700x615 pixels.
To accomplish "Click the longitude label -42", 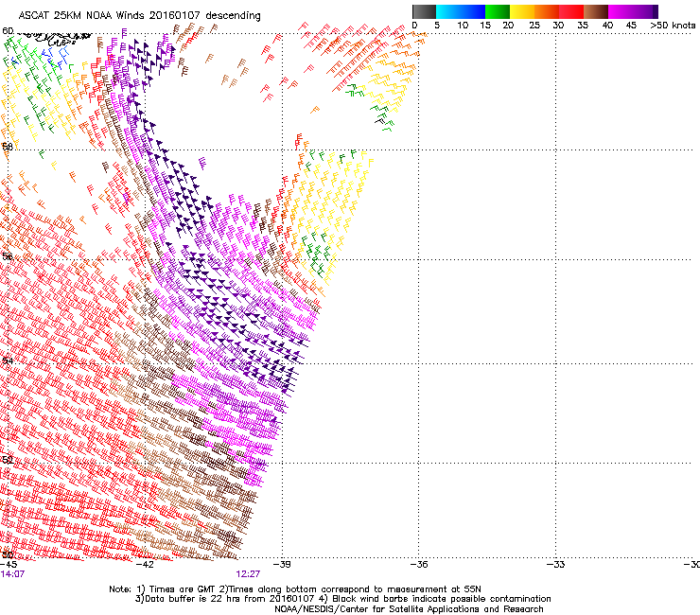I will [145, 565].
